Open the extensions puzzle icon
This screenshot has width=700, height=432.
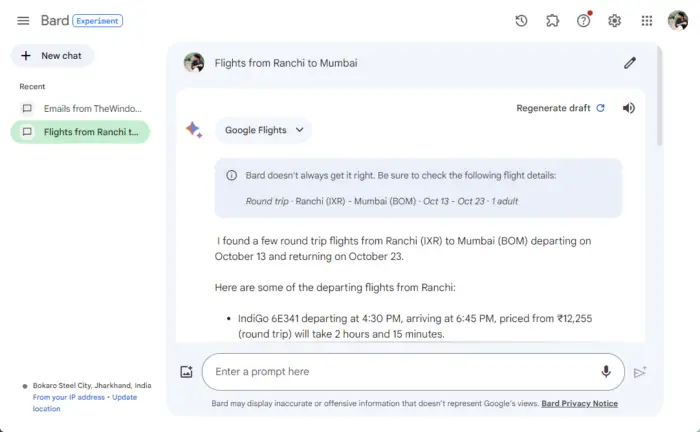[552, 20]
